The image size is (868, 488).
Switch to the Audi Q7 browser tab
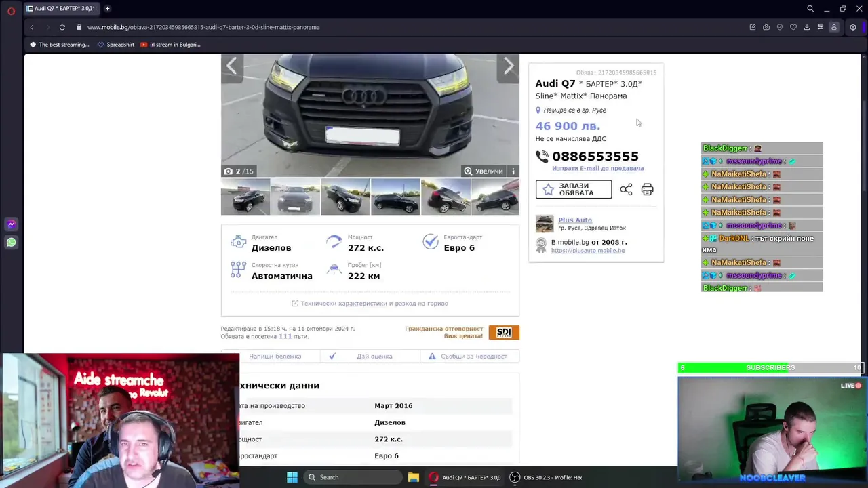click(61, 9)
